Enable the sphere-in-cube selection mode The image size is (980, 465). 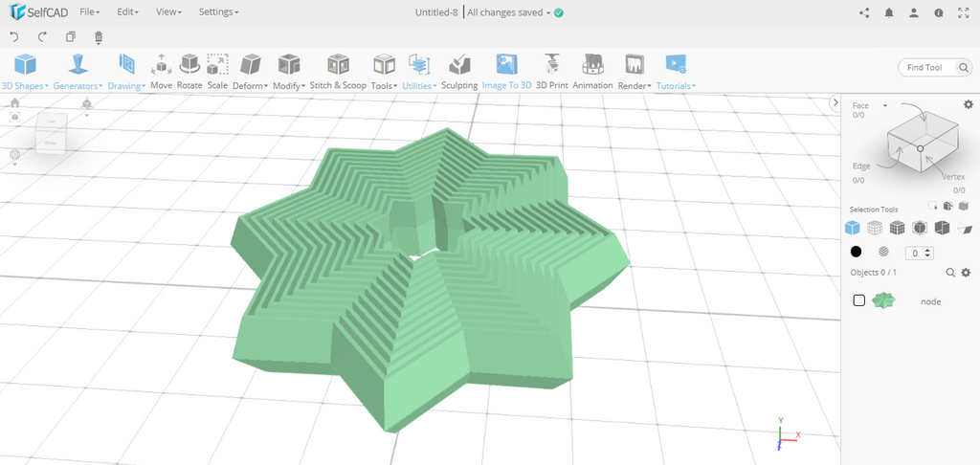coord(920,228)
